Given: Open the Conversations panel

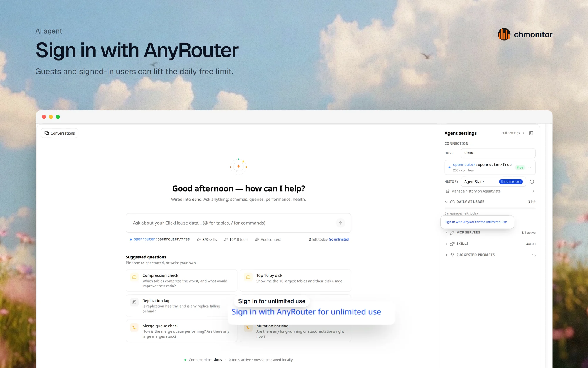Looking at the screenshot, I should [x=60, y=133].
